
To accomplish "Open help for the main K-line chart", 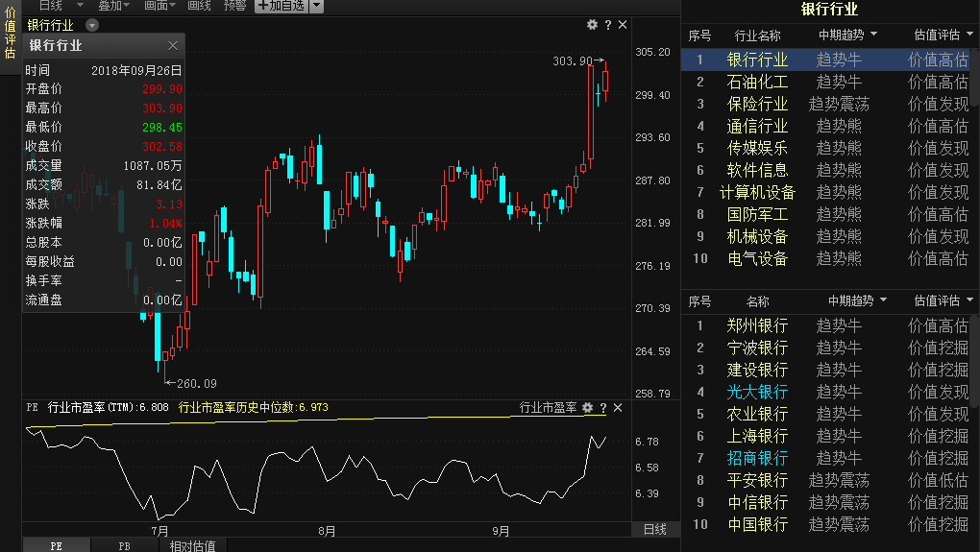I will click(607, 25).
